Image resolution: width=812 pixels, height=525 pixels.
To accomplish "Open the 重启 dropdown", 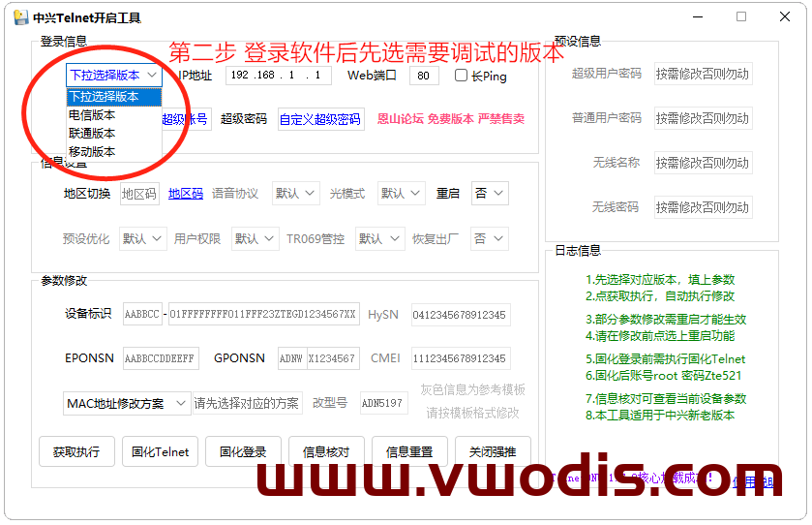I will 490,194.
